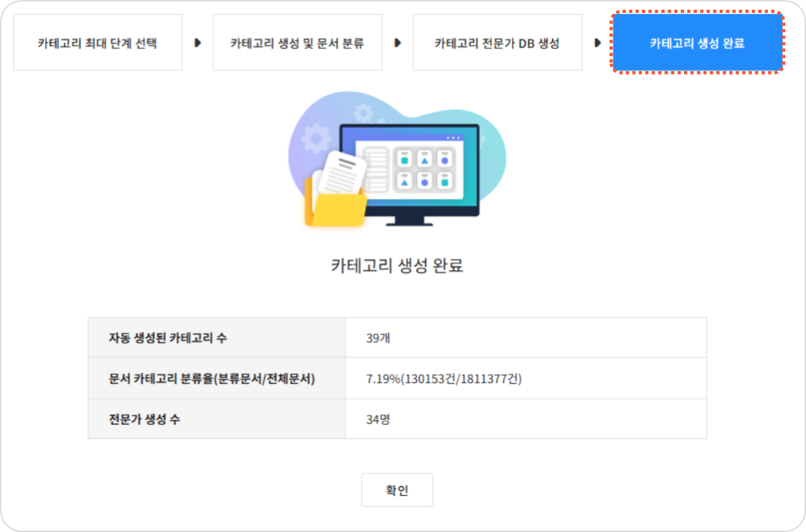Open the 카테고리 전문가 DB 생성 step
The image size is (806, 532).
(497, 43)
